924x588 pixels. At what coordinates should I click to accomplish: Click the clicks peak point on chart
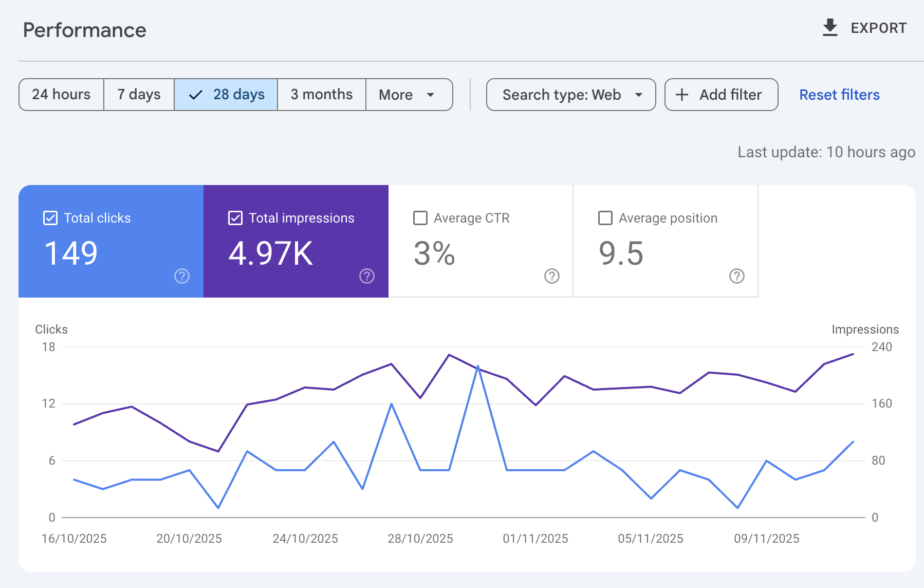tap(478, 366)
